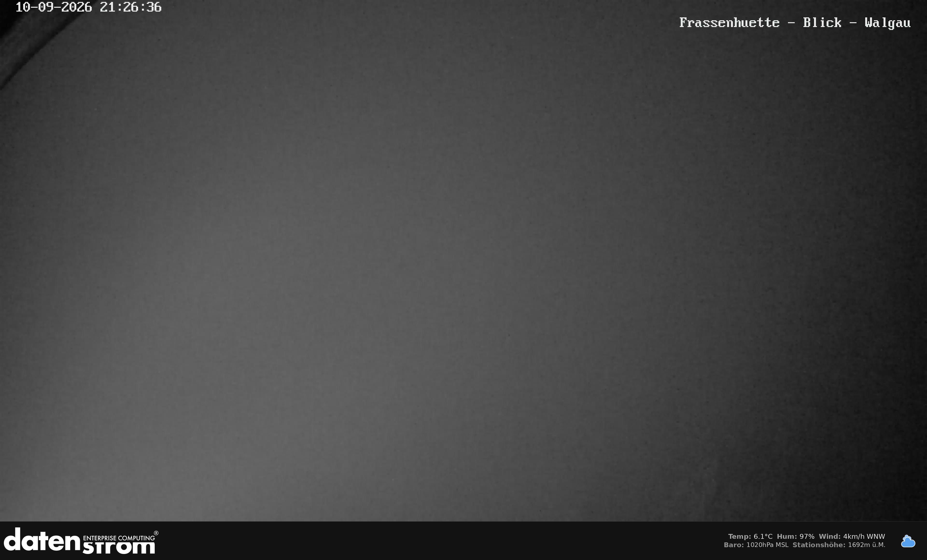Click the registered trademark symbol on logo
This screenshot has height=560, width=927.
coord(156,533)
